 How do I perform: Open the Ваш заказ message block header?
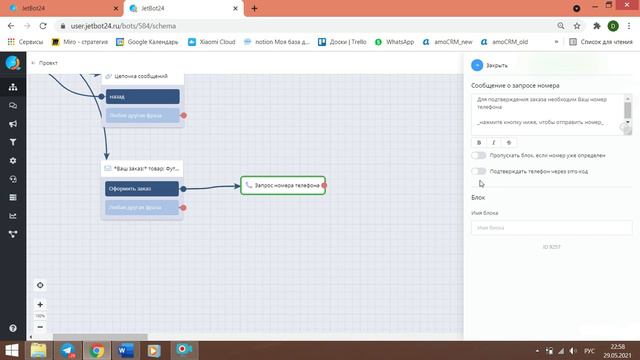142,168
